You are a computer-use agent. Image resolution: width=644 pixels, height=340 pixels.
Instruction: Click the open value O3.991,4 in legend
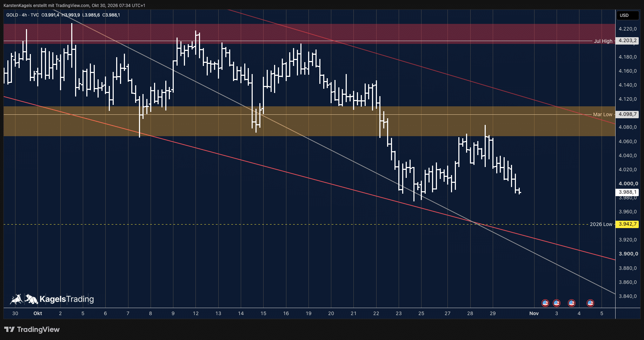(x=51, y=15)
